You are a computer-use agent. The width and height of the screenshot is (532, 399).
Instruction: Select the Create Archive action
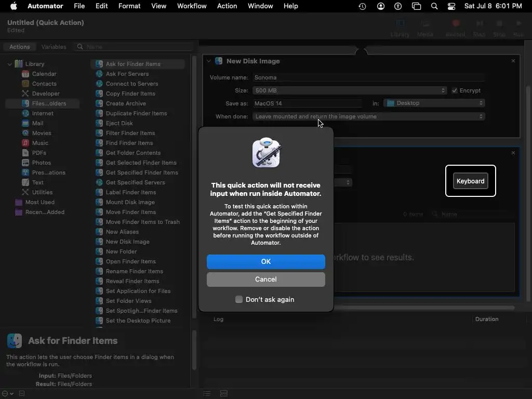click(126, 103)
